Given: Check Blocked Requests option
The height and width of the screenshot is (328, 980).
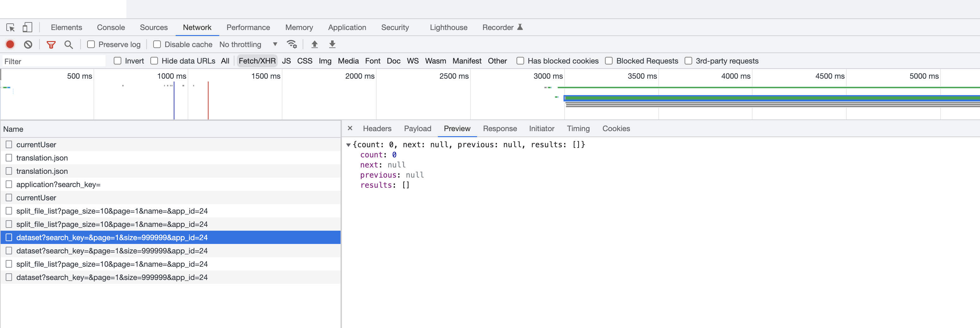Looking at the screenshot, I should [609, 61].
